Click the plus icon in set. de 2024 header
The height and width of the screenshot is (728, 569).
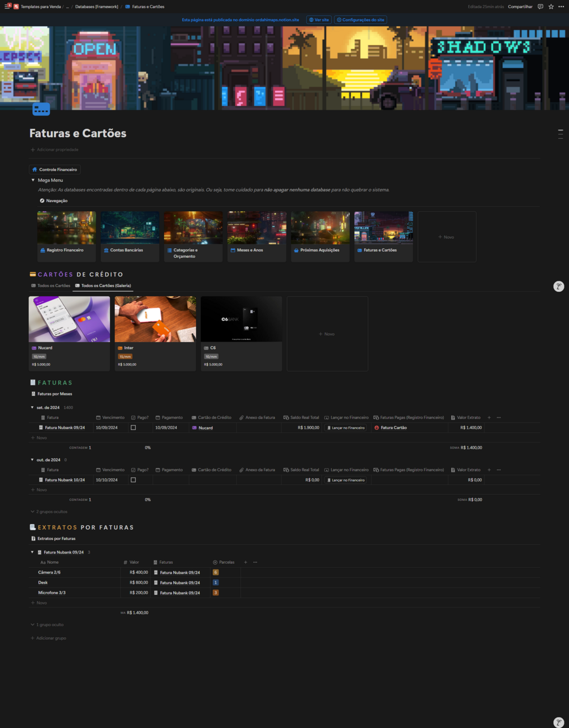click(489, 418)
